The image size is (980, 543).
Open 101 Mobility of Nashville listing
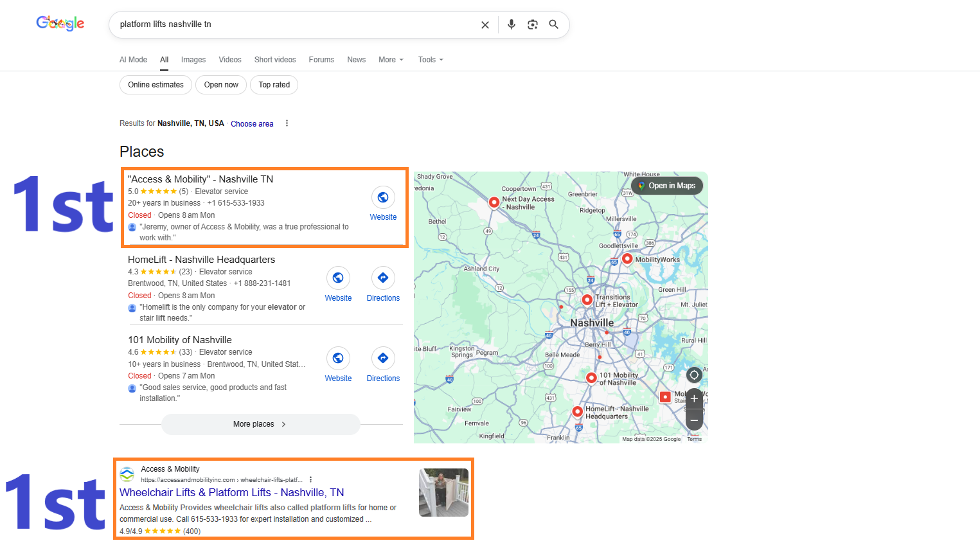point(180,340)
